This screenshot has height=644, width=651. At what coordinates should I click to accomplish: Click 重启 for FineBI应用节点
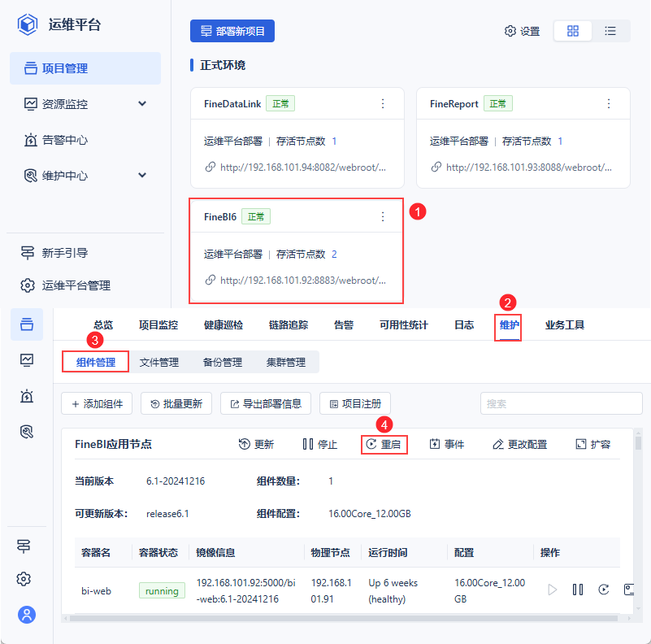384,444
